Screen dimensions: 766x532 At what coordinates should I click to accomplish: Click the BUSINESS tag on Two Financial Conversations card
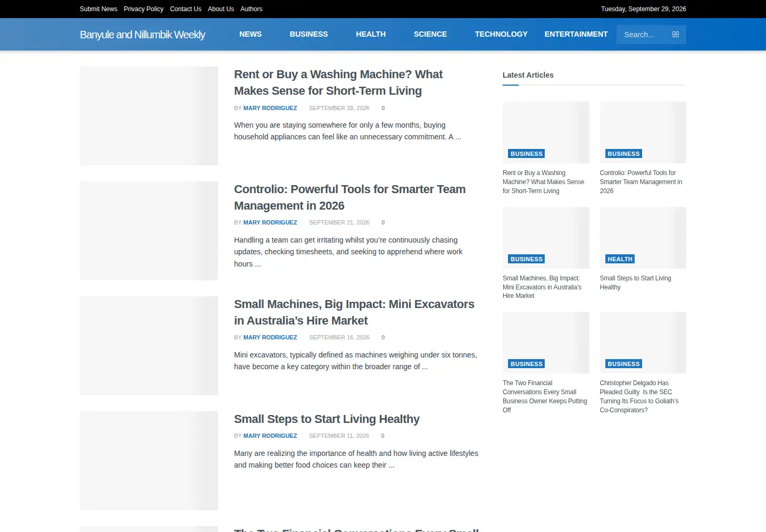(x=527, y=364)
